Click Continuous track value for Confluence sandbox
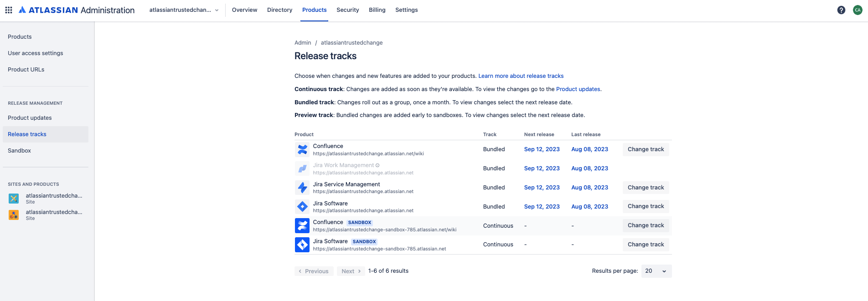868x301 pixels. (498, 226)
